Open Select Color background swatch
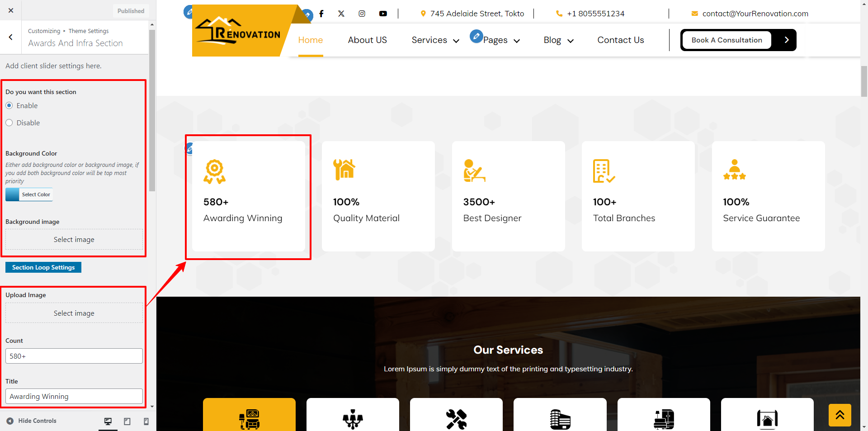The width and height of the screenshot is (868, 431). [x=29, y=194]
